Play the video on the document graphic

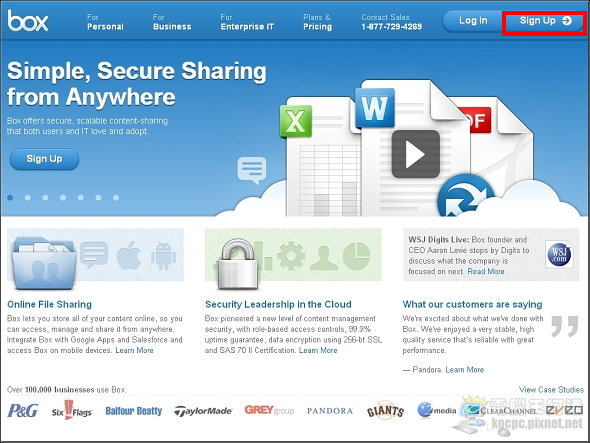click(x=416, y=154)
